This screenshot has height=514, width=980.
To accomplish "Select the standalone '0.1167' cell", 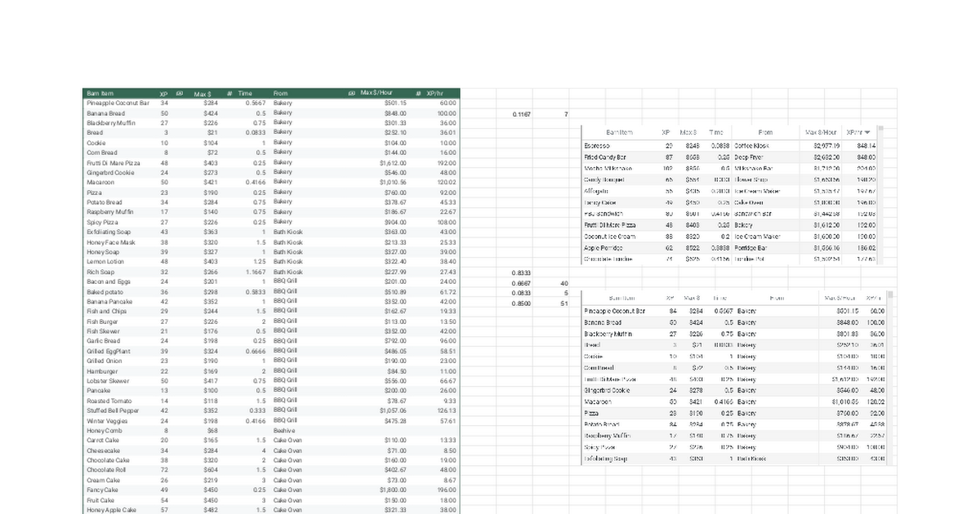I will point(521,114).
